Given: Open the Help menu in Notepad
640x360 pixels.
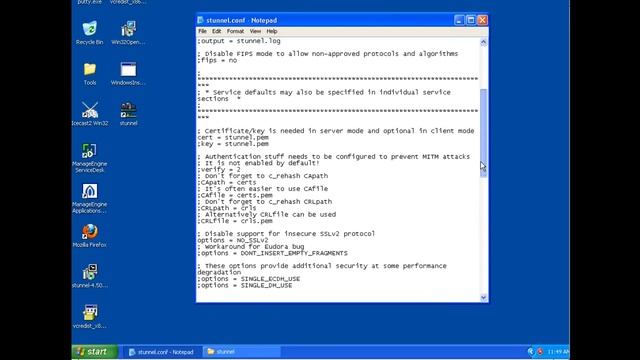Looking at the screenshot, I should 272,31.
